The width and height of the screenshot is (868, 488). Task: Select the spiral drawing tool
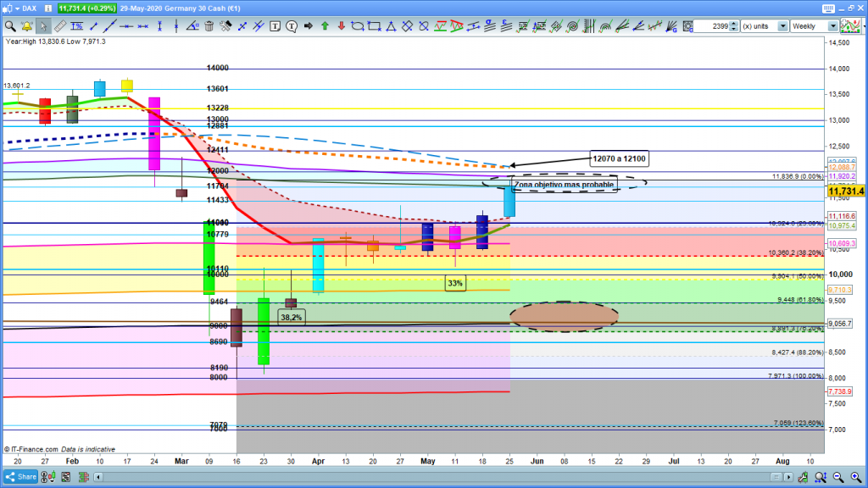[572, 26]
